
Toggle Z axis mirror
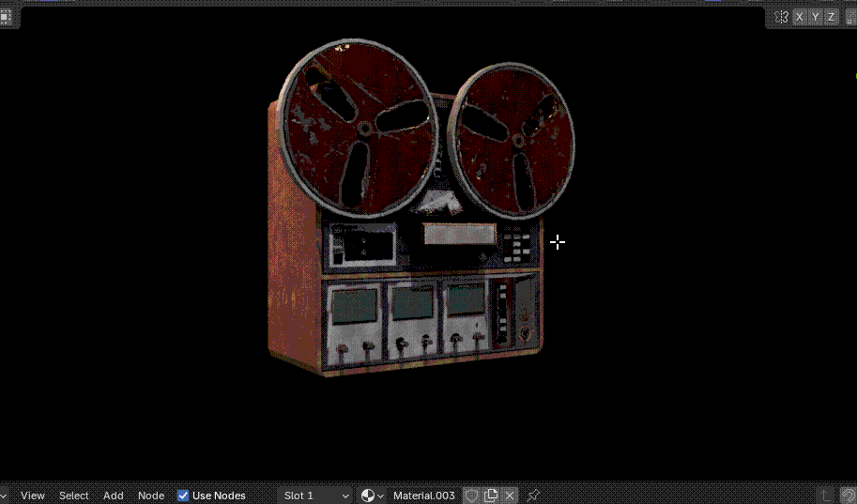coord(832,17)
